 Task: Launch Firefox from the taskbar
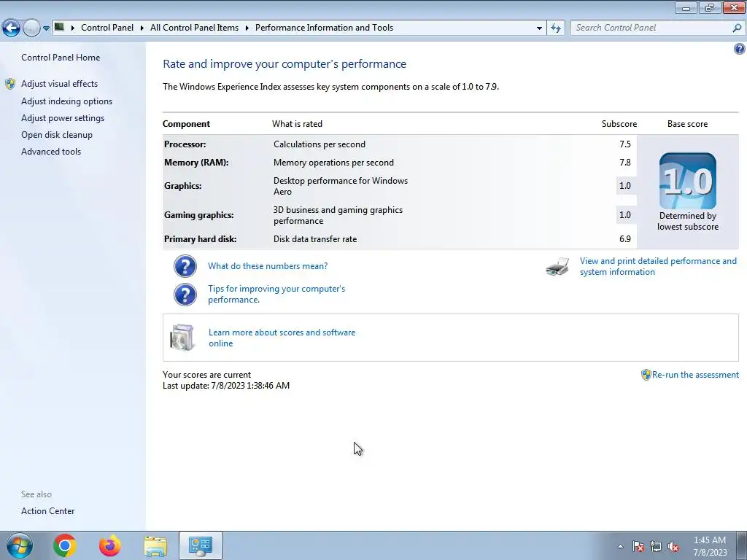click(110, 545)
